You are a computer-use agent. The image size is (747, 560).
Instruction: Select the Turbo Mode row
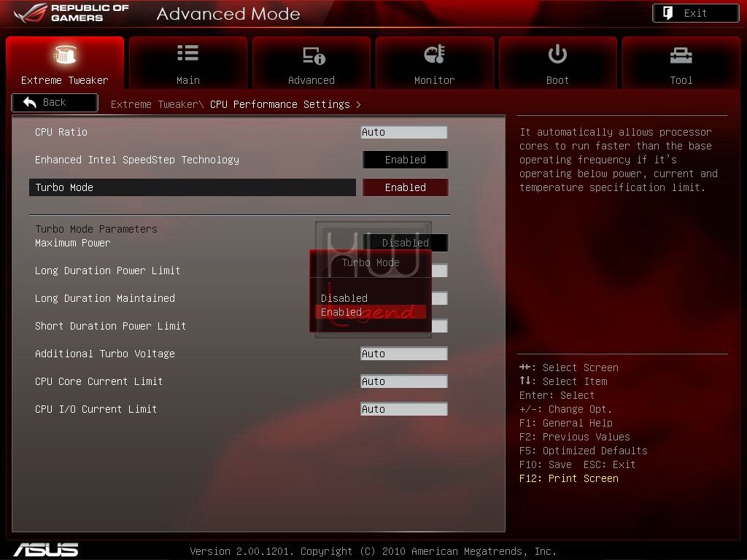(x=193, y=187)
